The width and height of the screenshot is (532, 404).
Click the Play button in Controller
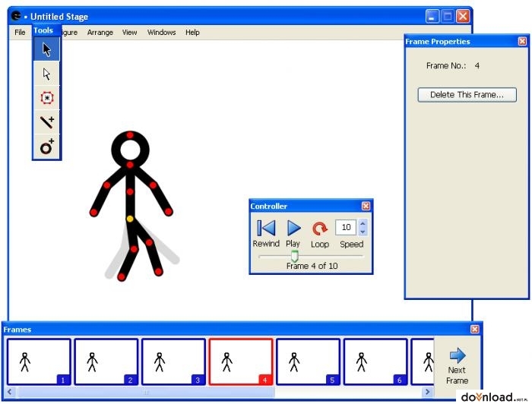293,234
